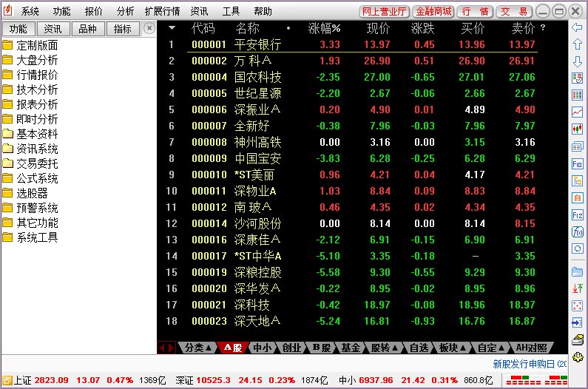Click the red-green up/down arrows icon
The height and width of the screenshot is (389, 588).
[577, 288]
